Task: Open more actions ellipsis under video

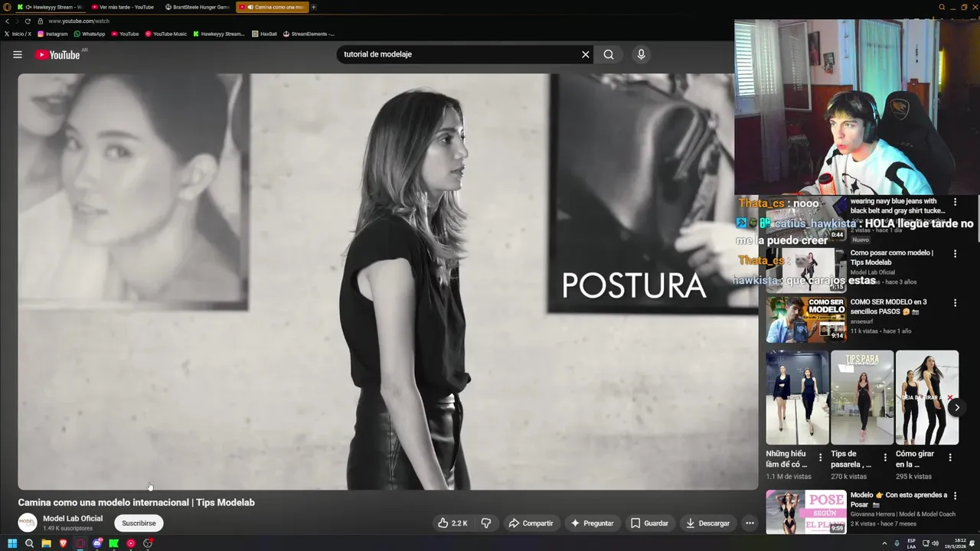Action: (x=750, y=523)
